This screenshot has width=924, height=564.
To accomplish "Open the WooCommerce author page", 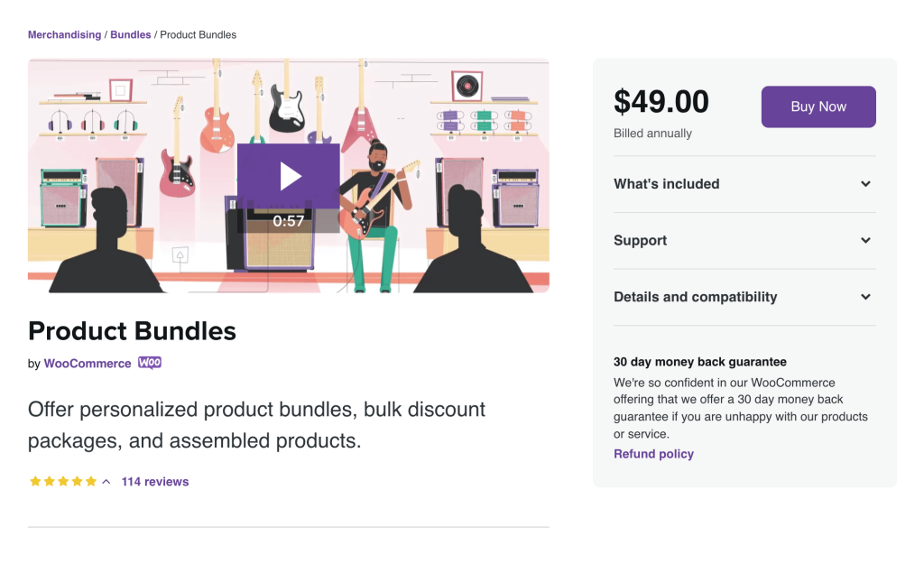I will point(88,363).
